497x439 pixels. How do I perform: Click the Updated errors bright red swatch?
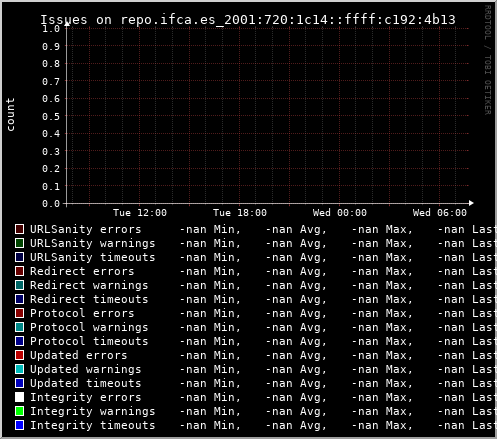pyautogui.click(x=19, y=355)
